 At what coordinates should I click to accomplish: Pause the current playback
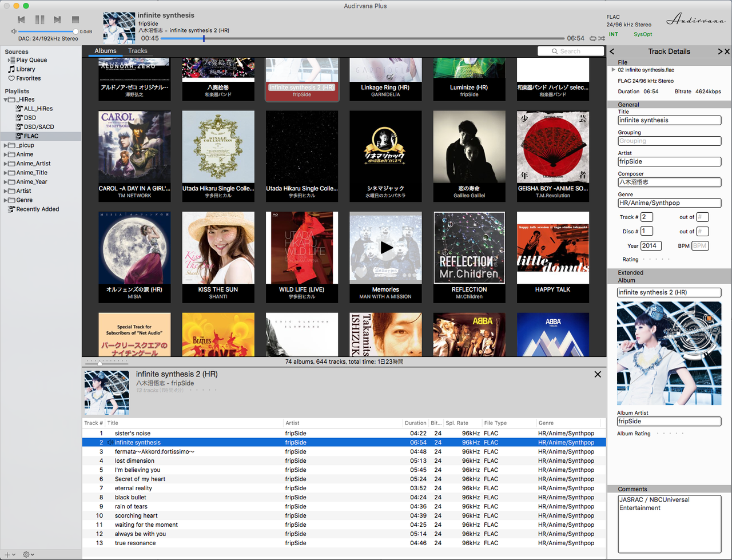tap(39, 19)
